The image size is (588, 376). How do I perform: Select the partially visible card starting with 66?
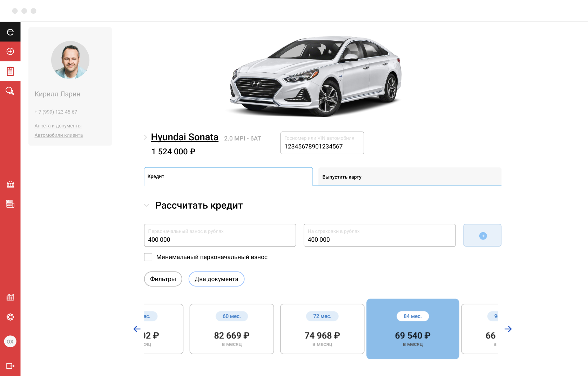point(480,329)
